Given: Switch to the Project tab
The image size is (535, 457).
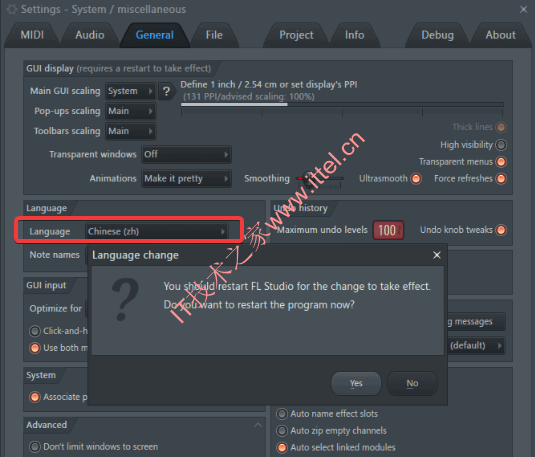Looking at the screenshot, I should [x=296, y=35].
